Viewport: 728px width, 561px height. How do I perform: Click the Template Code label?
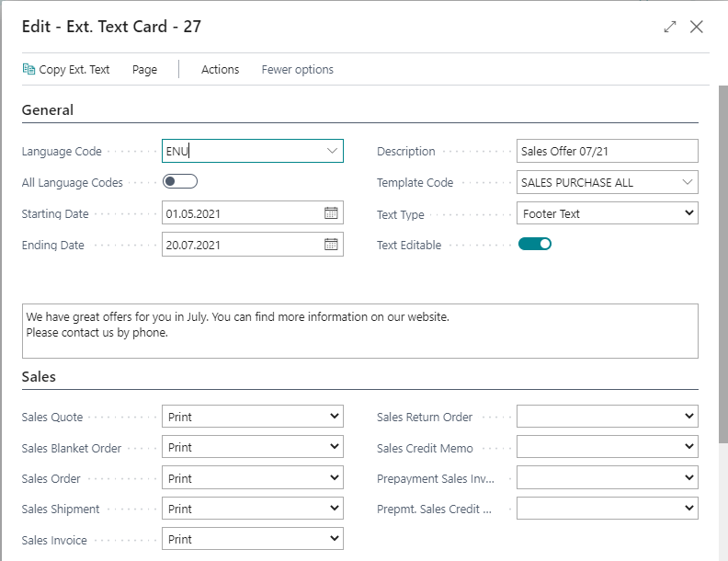(415, 182)
